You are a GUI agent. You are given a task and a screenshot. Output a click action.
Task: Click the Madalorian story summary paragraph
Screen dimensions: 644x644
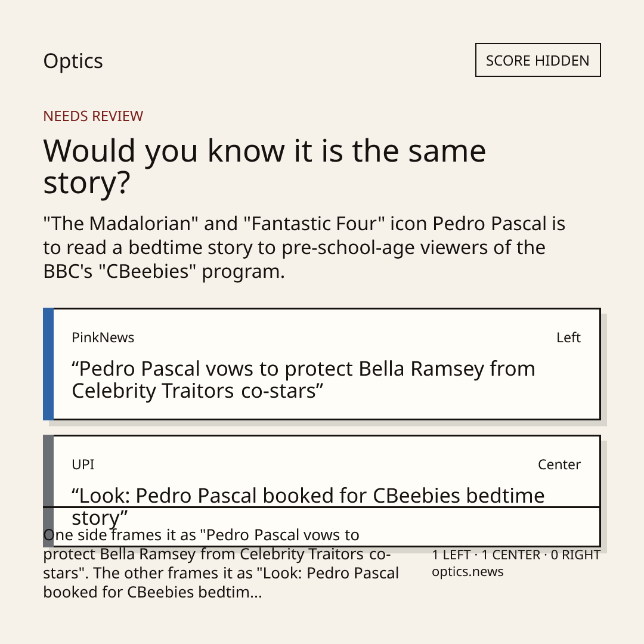click(304, 247)
